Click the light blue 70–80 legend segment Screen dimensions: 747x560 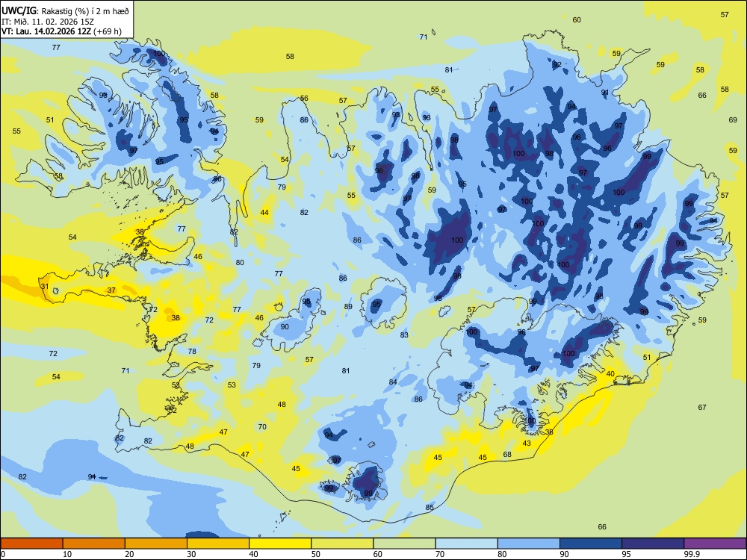coord(466,544)
